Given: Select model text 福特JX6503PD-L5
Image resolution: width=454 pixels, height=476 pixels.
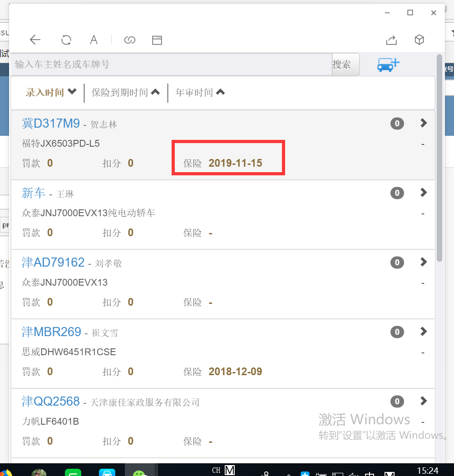Looking at the screenshot, I should coord(61,143).
